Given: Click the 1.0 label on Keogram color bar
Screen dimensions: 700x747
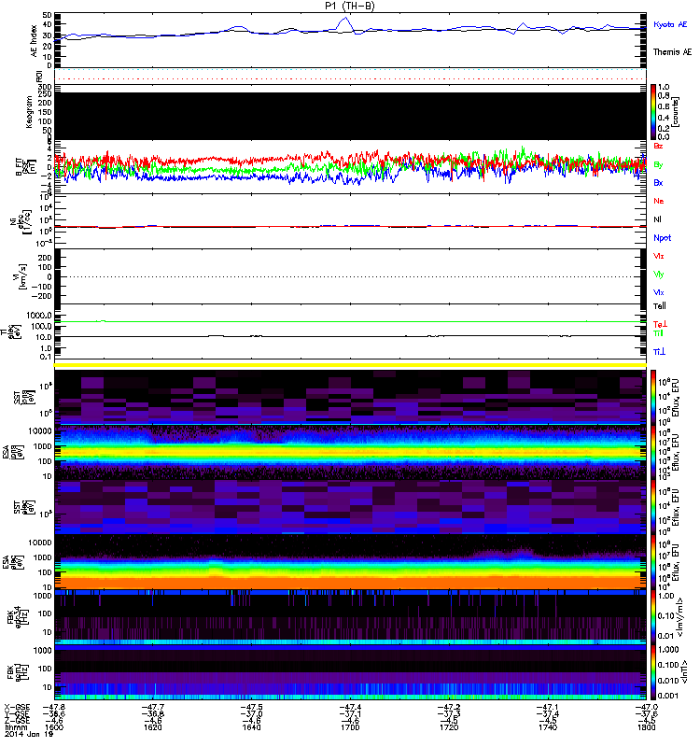Looking at the screenshot, I should 664,87.
